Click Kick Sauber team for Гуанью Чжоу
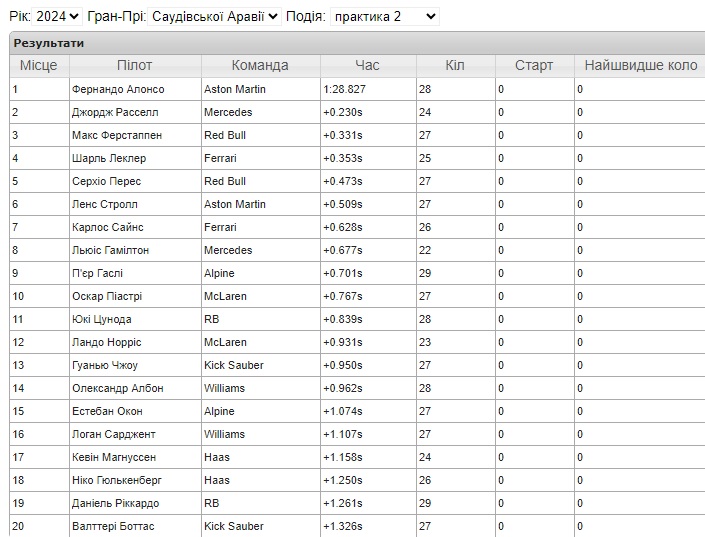Viewport: 705px width, 537px height. point(233,365)
